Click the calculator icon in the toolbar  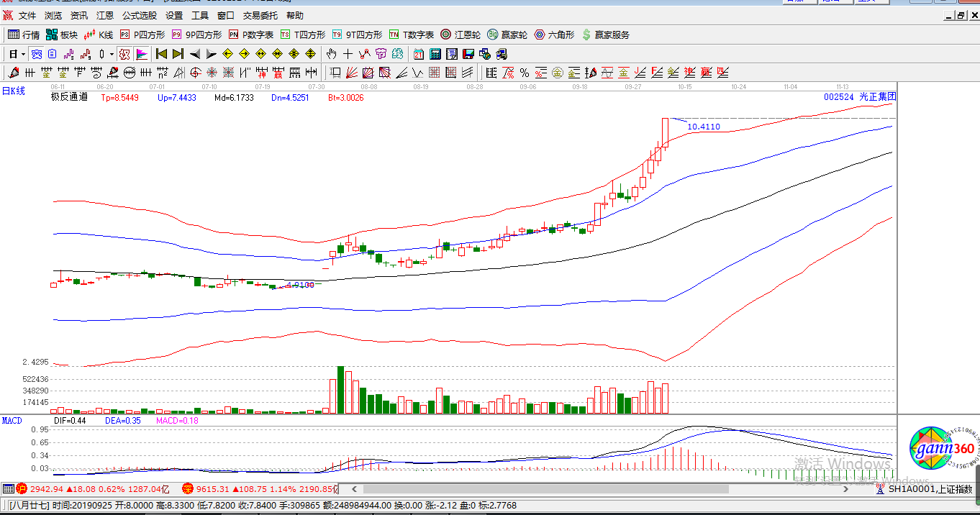click(x=435, y=54)
